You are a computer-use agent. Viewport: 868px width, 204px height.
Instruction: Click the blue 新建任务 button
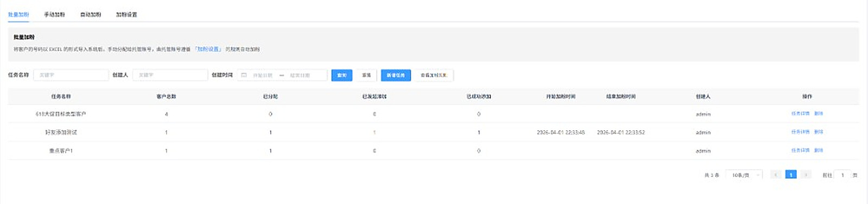396,75
